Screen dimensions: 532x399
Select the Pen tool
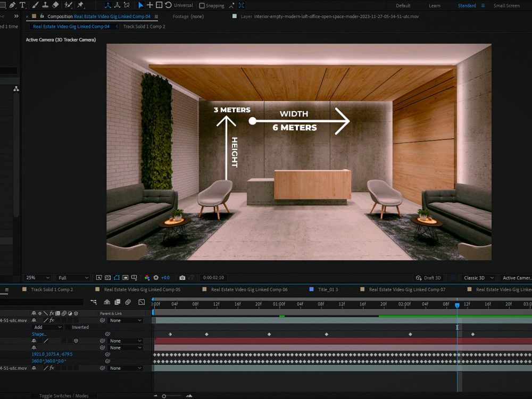pos(13,5)
